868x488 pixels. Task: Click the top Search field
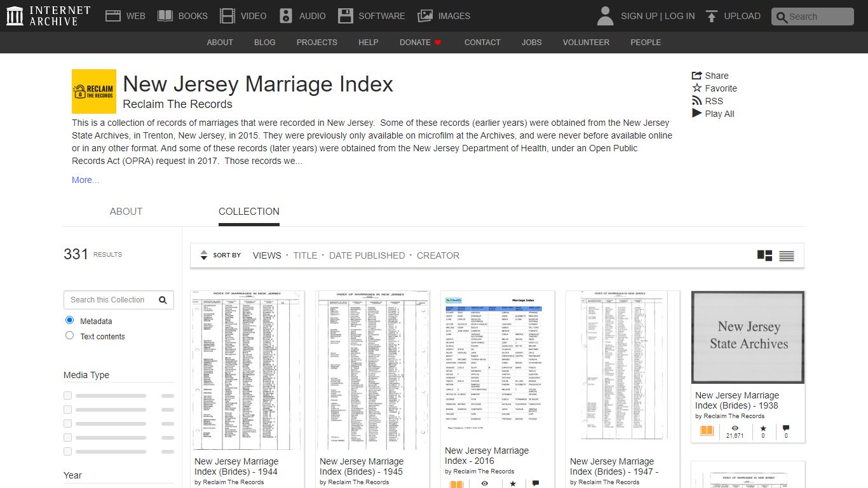point(813,17)
